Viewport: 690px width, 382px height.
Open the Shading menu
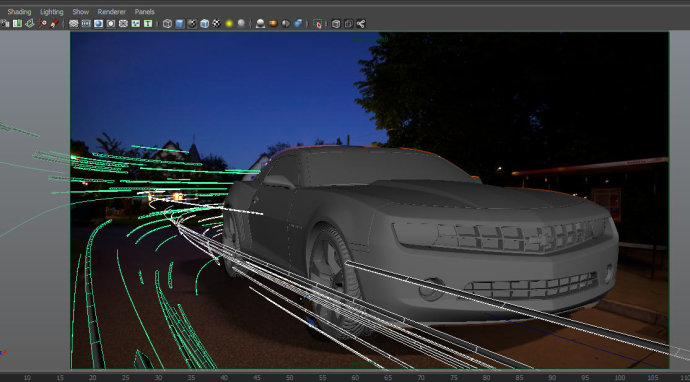[x=19, y=12]
